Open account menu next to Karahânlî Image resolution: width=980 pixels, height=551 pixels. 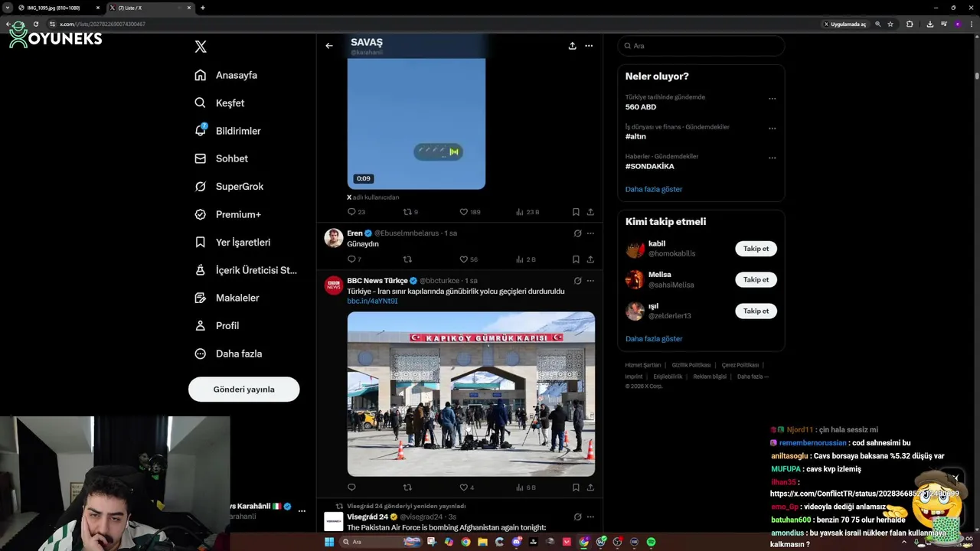(302, 511)
